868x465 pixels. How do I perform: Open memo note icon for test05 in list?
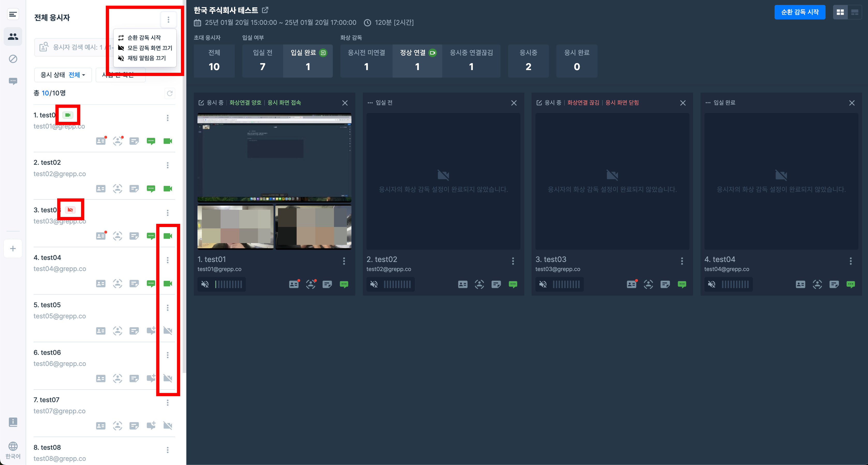[x=134, y=331]
